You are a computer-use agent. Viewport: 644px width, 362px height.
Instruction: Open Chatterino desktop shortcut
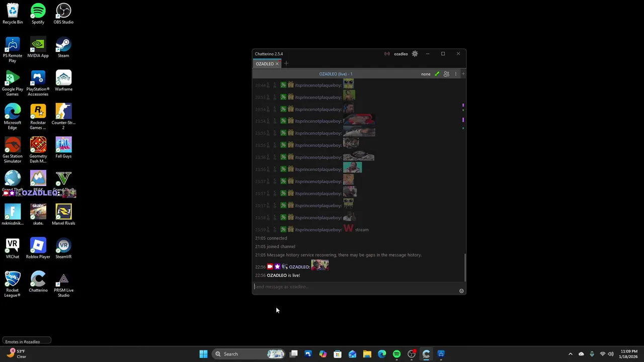pyautogui.click(x=38, y=282)
